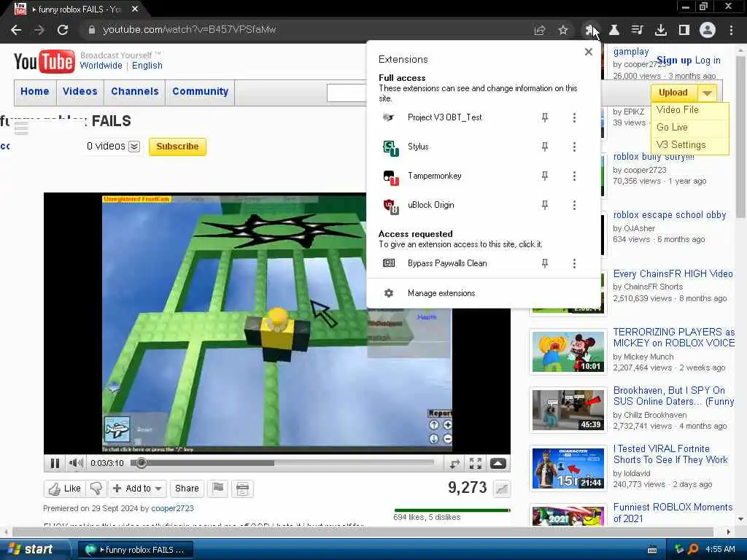Viewport: 747px width, 560px height.
Task: Mute the video volume speaker icon
Action: pos(76,463)
